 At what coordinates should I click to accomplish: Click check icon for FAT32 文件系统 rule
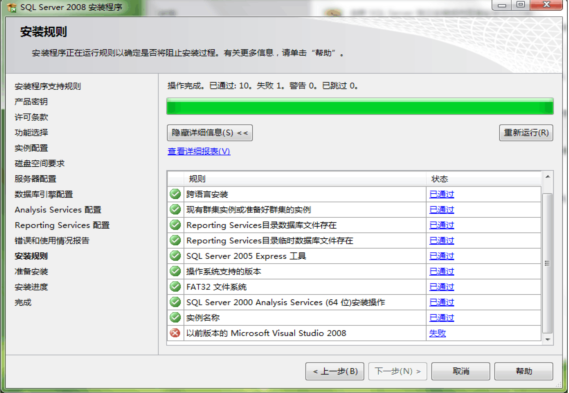click(175, 287)
